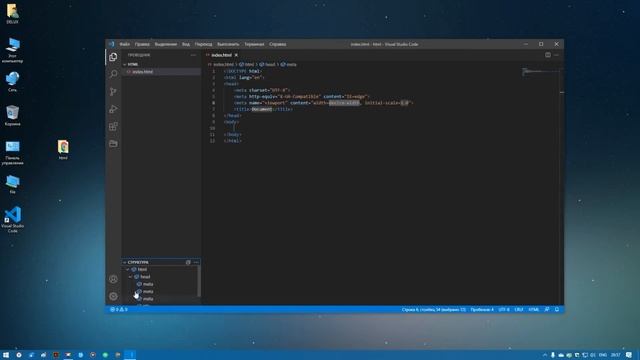Screen dimensions: 640x360
Task: Select the Visual Studio Code desktop shortcut
Action: [13, 220]
